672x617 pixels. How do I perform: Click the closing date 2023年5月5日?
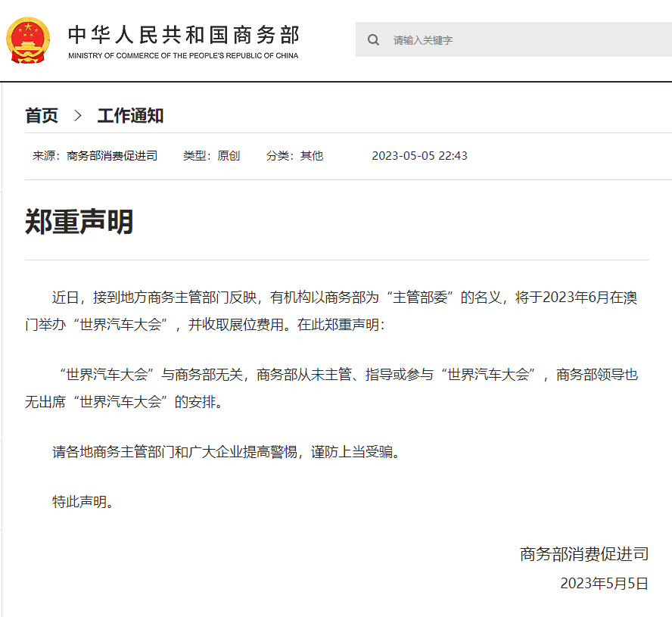(x=605, y=584)
